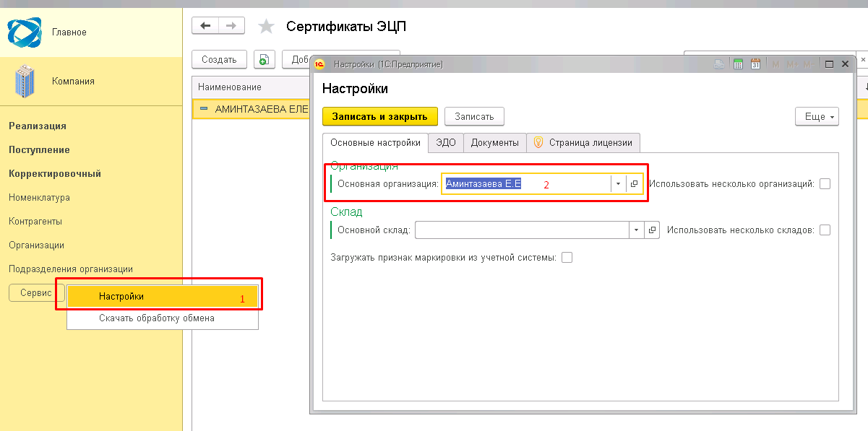Enable Использовать несколько складов checkbox
Screen dimensions: 868x431
point(825,230)
